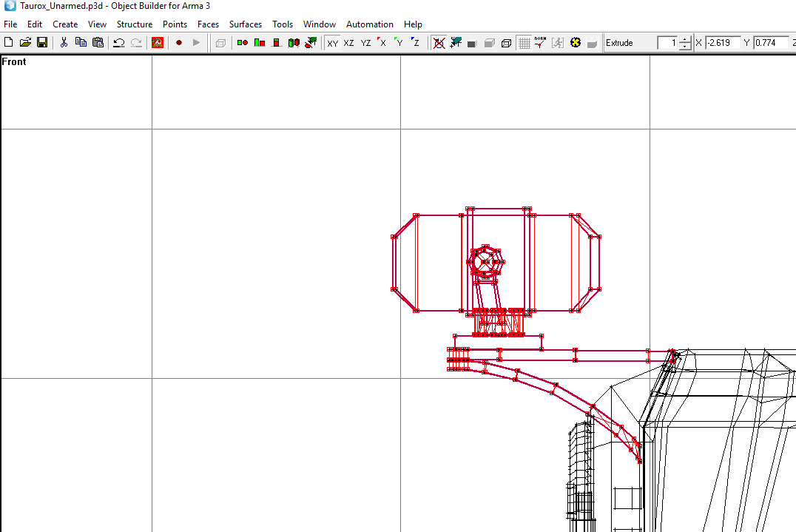The width and height of the screenshot is (796, 532).
Task: Click the Undo arrow icon
Action: tap(119, 43)
